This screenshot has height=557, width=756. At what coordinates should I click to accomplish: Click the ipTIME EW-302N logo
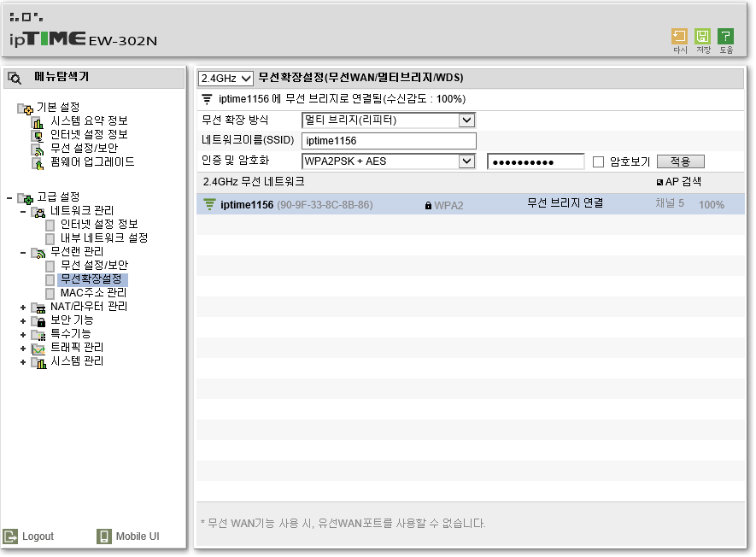(x=84, y=39)
